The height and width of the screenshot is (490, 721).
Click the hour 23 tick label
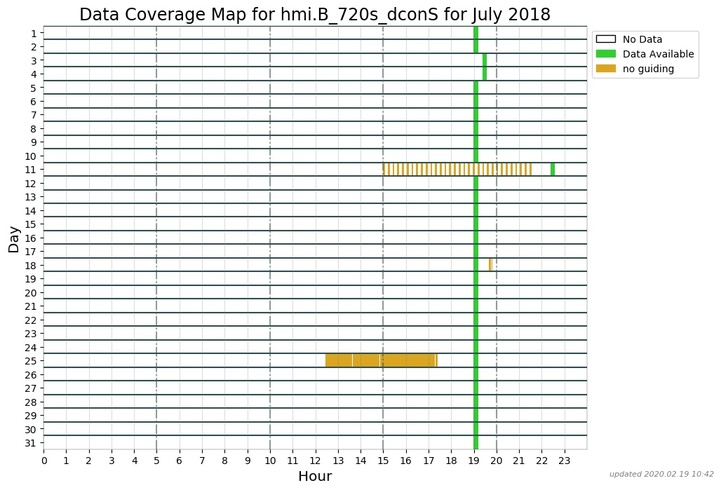click(x=564, y=461)
